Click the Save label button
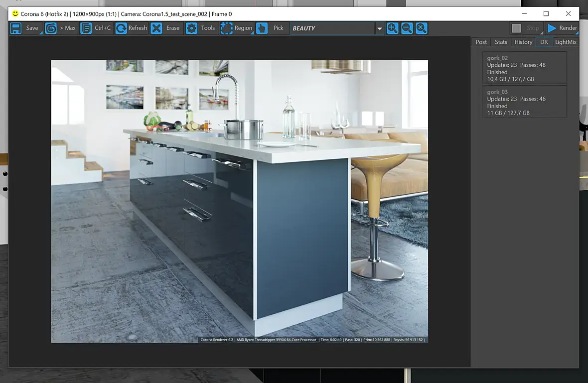This screenshot has height=383, width=588. [32, 28]
